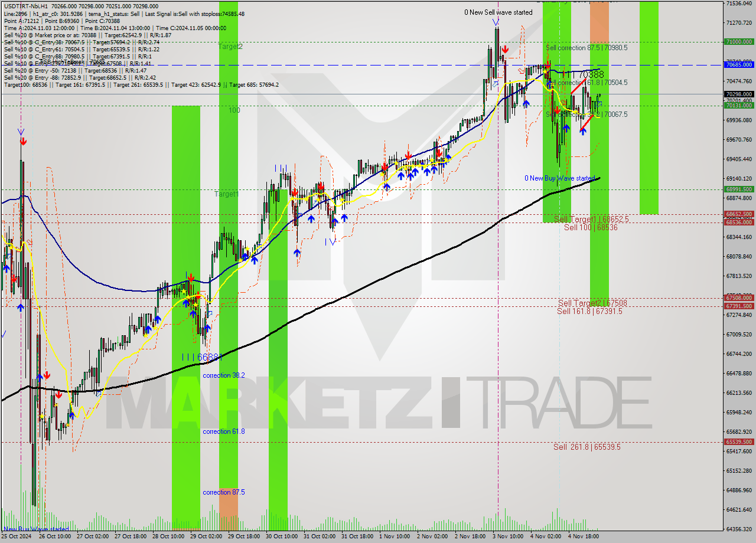This screenshot has height=543, width=756.
Task: Click the '3 Nov 10:00' time axis label
Action: [x=508, y=537]
